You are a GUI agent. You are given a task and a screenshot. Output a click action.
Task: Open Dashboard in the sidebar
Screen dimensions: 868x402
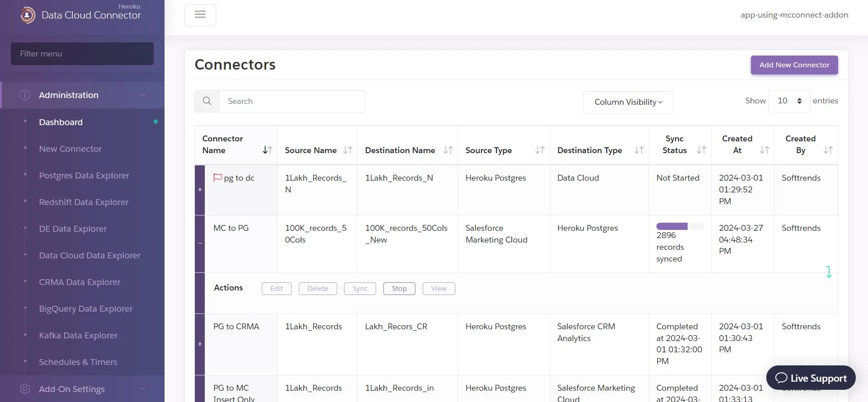pyautogui.click(x=61, y=122)
